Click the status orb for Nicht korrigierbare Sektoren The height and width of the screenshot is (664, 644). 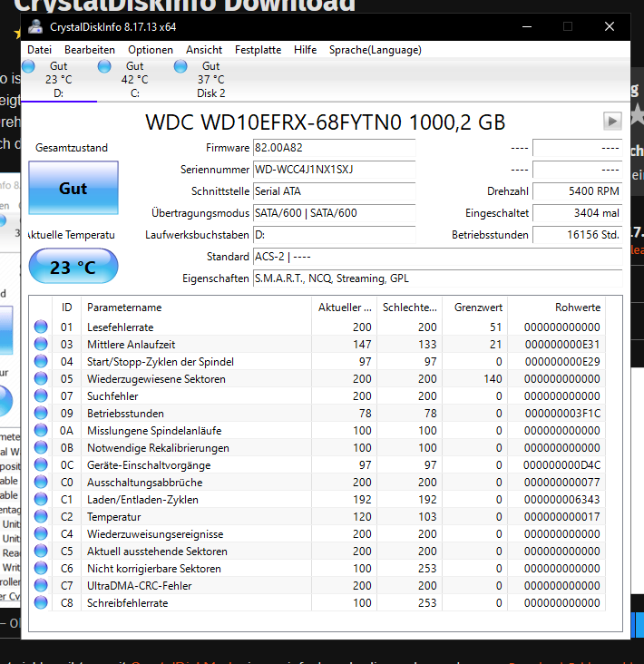coord(41,568)
